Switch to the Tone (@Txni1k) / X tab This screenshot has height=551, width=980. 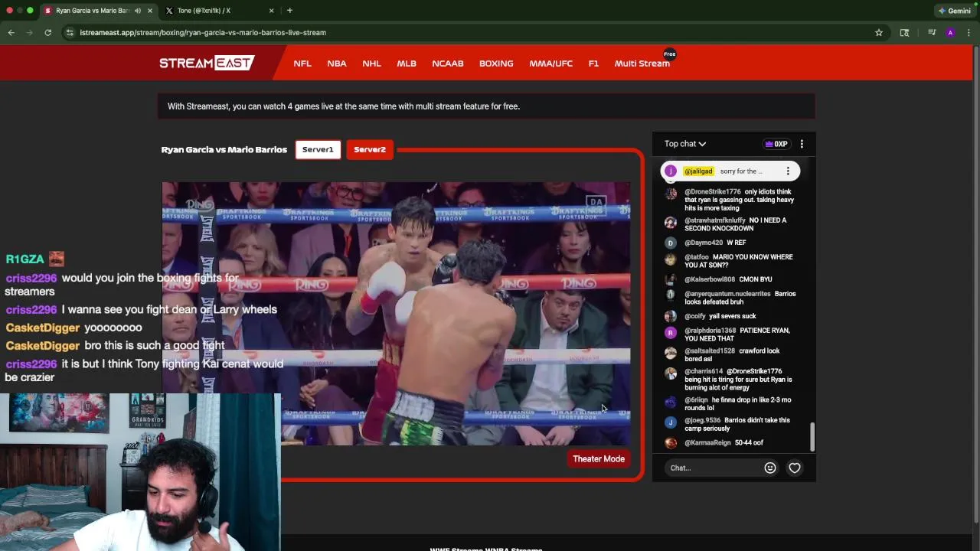tap(204, 11)
